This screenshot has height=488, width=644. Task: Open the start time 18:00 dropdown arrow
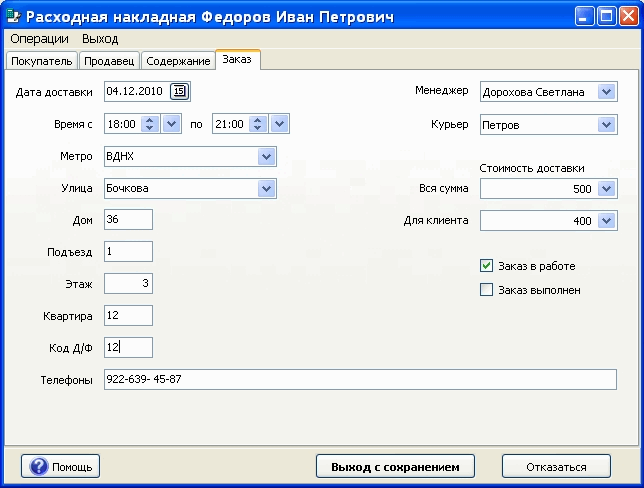coord(171,124)
